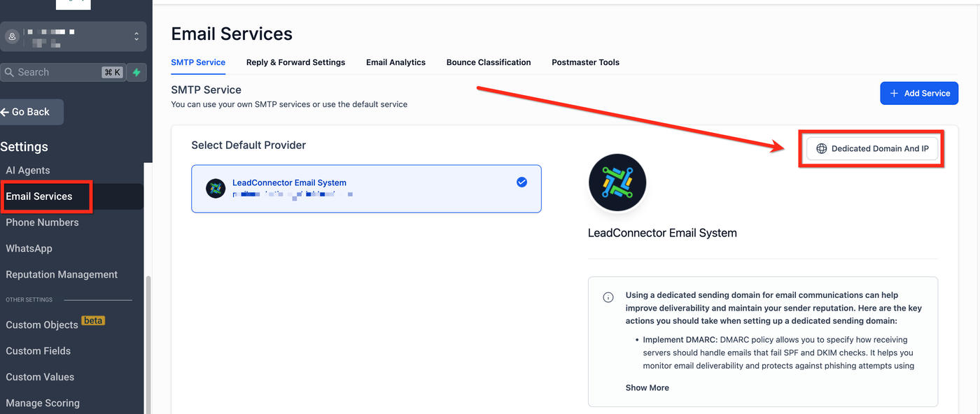Expand the notice with Show More
This screenshot has width=980, height=414.
pos(647,387)
